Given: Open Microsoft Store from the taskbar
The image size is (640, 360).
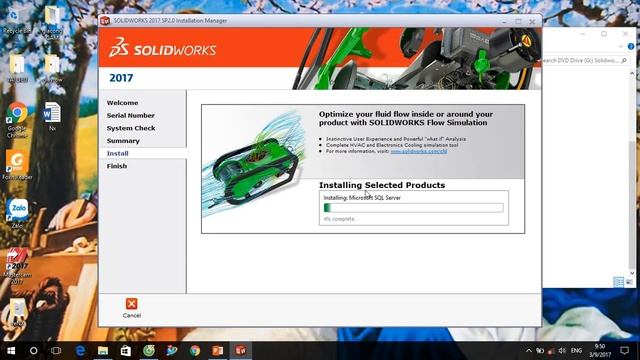Looking at the screenshot, I should [x=126, y=351].
